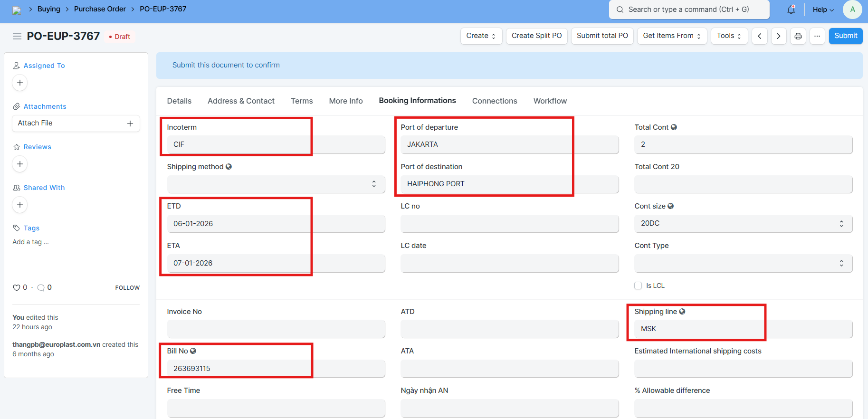
Task: Open the three-dots more options menu
Action: click(x=817, y=36)
